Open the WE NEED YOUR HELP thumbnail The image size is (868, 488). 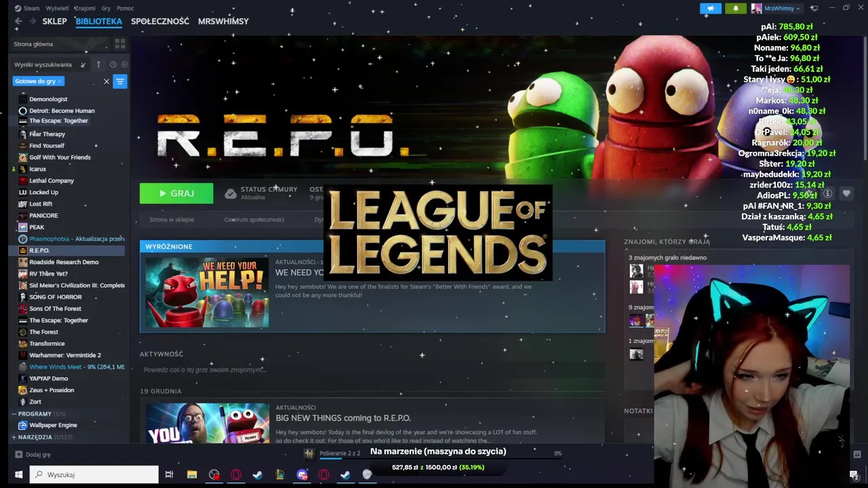tap(207, 292)
